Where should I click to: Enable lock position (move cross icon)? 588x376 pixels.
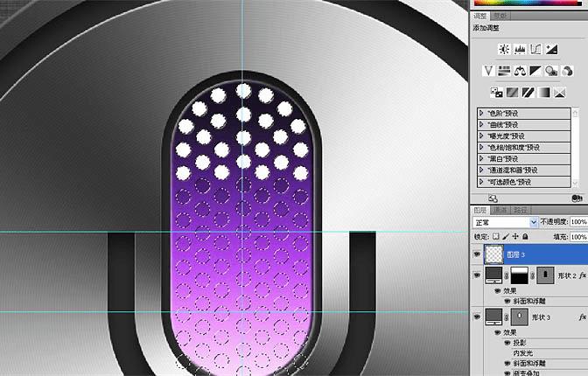pos(515,237)
